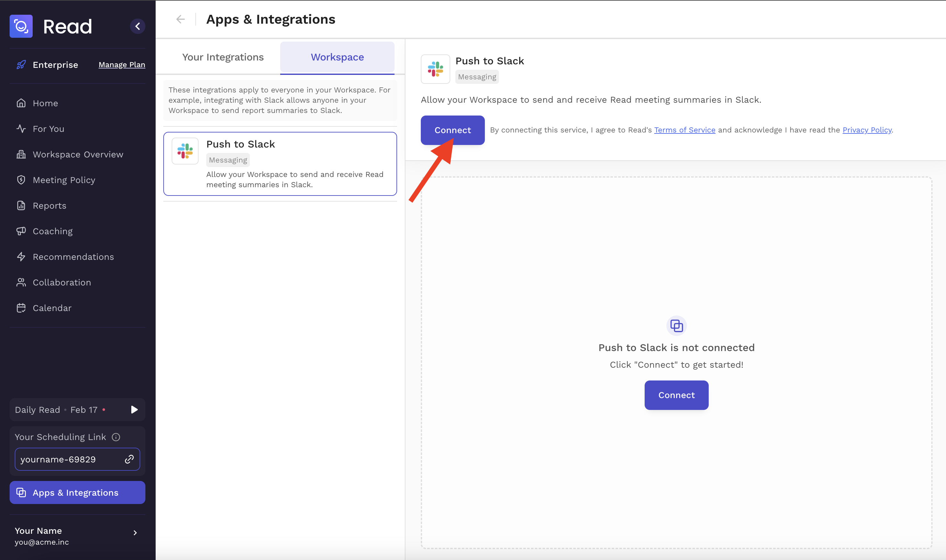Open the Privacy Policy link
The image size is (946, 560).
(x=867, y=130)
